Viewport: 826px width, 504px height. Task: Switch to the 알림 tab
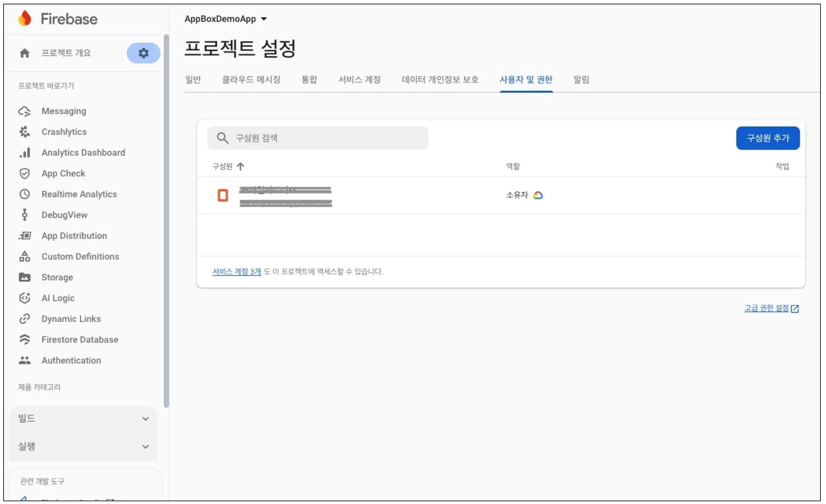click(581, 80)
